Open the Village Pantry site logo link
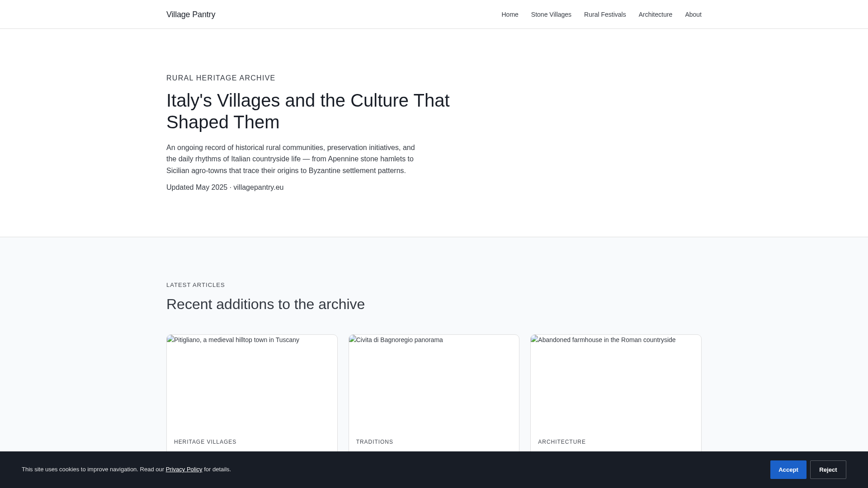Screen dimensions: 868x488 (191, 14)
